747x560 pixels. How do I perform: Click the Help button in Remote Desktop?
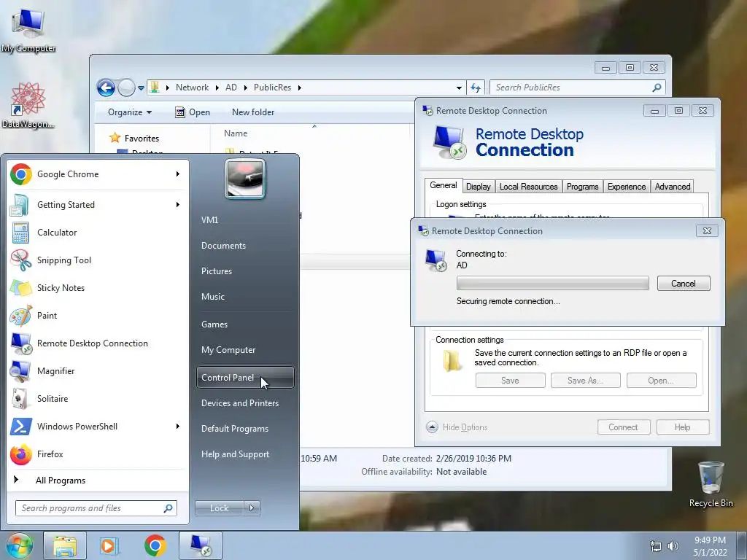coord(683,427)
